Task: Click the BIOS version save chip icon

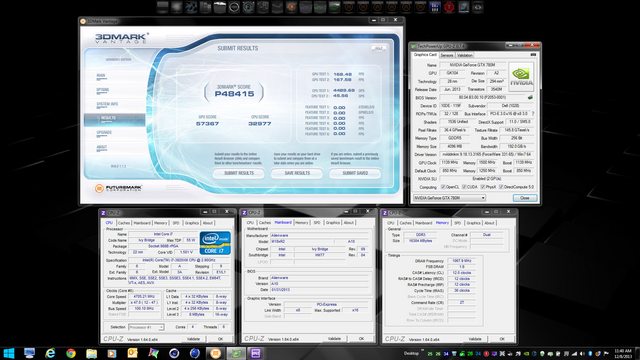Action: (x=530, y=98)
